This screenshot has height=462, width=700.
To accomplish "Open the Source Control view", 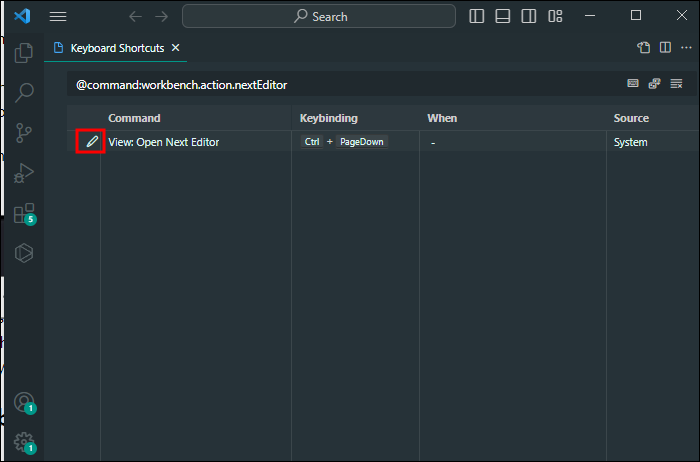I will point(24,133).
